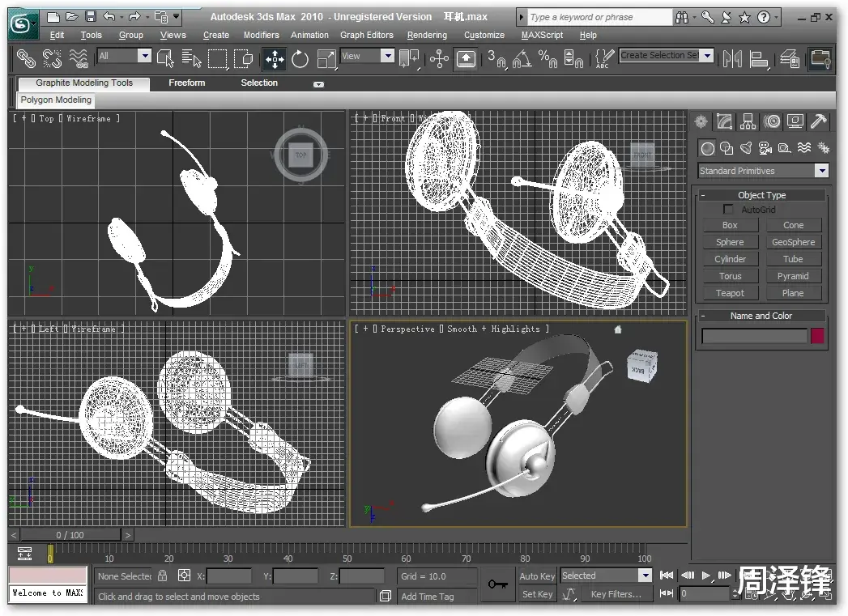
Task: Open the Utilities hammer panel tab
Action: (x=818, y=121)
